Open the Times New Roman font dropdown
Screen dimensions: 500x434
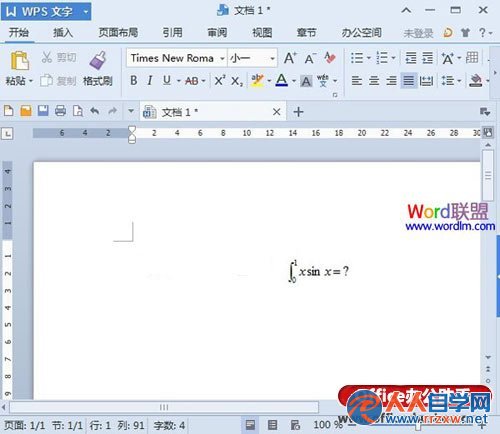tap(177, 58)
